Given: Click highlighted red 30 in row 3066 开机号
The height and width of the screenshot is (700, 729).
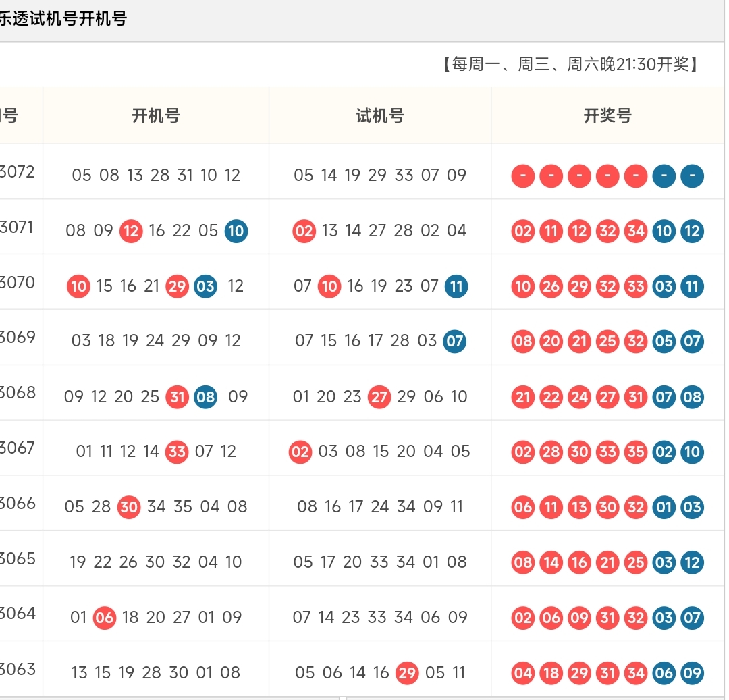Looking at the screenshot, I should tap(129, 507).
